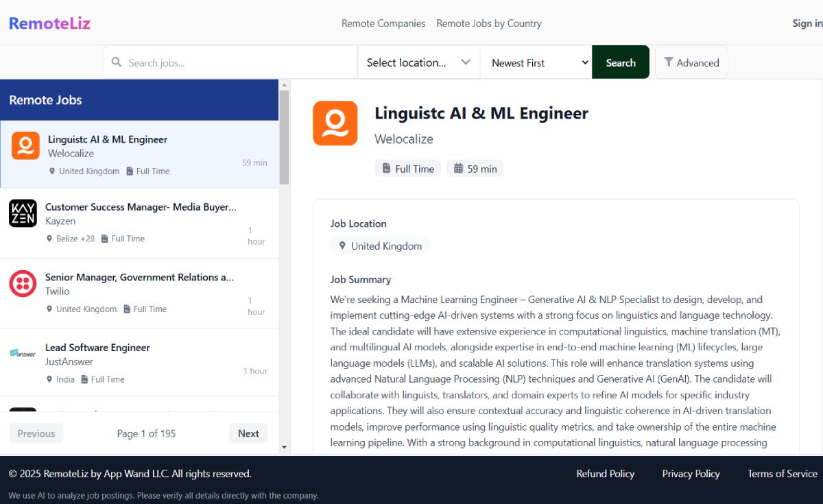Click job list scrollbar thumb
The image size is (823, 504).
coord(285,137)
